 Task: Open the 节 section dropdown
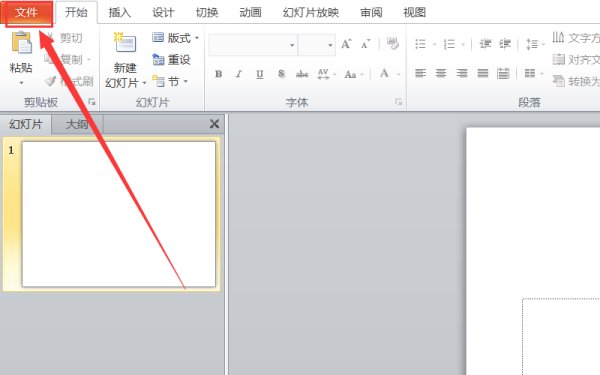170,81
